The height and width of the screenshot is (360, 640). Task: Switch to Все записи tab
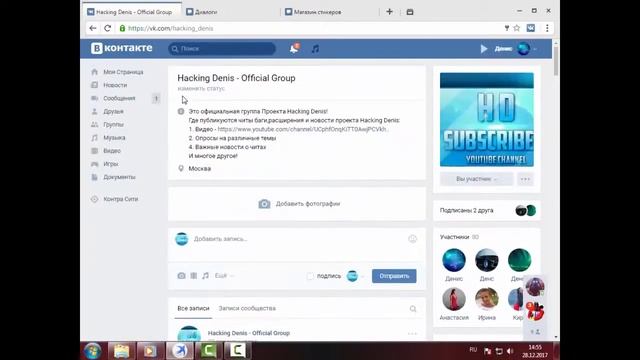[193, 308]
